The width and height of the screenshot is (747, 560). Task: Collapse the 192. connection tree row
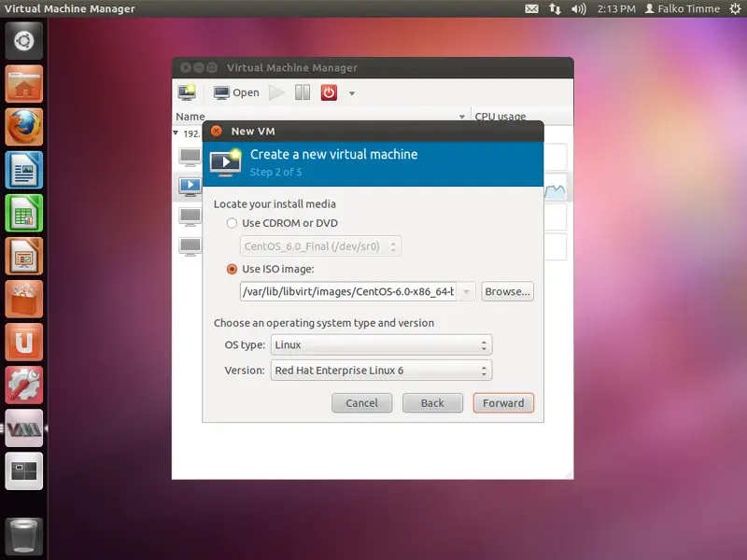tap(176, 133)
